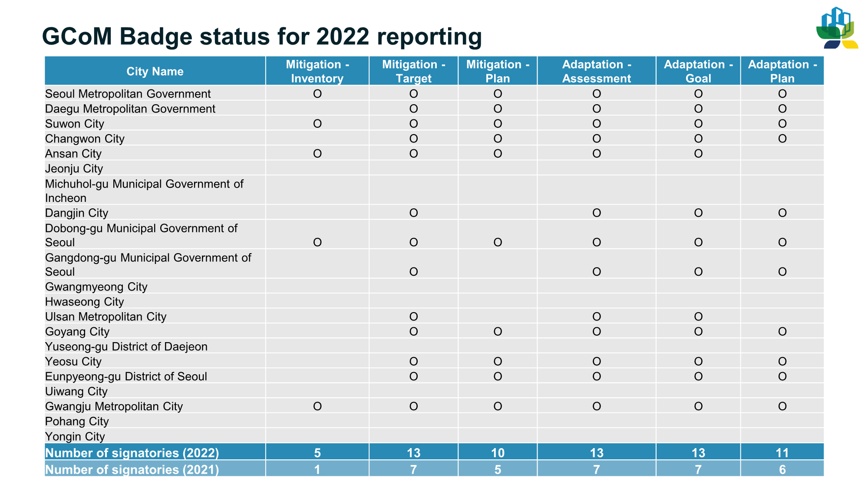Image resolution: width=868 pixels, height=498 pixels.
Task: Click the 'Hwaseong City' cell
Action: coord(155,301)
